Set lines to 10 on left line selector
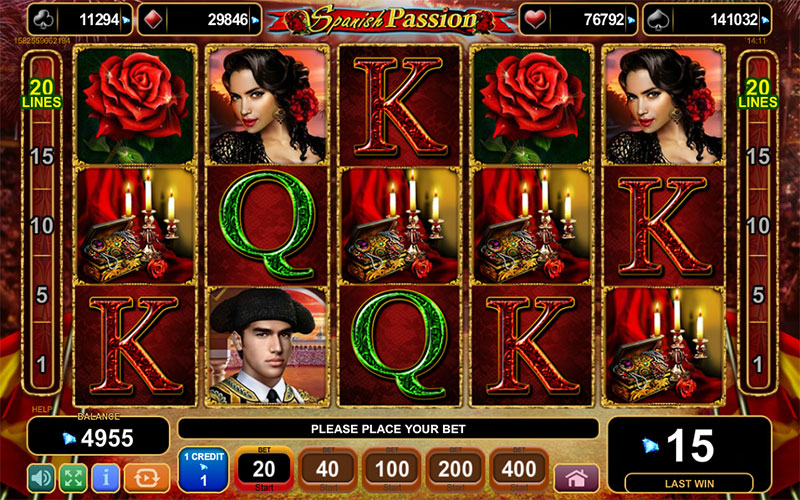 (42, 226)
